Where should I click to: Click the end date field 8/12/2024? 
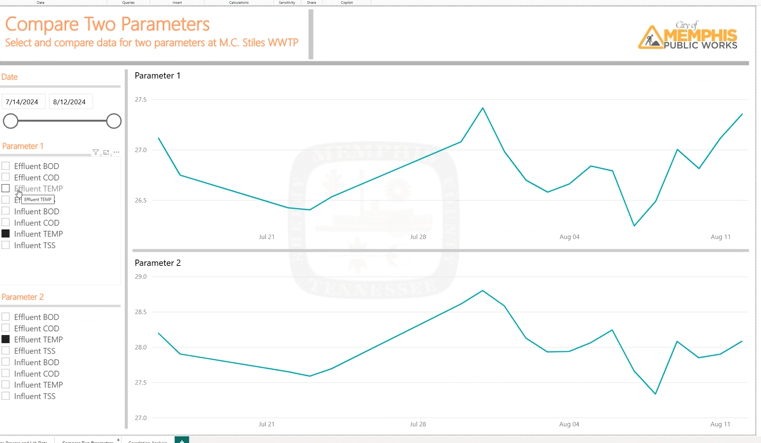pos(69,102)
